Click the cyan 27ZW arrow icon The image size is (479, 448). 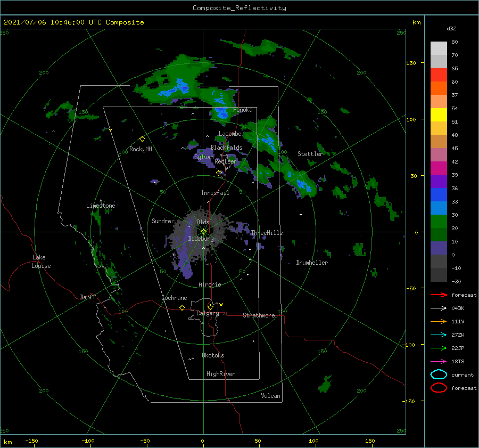click(439, 335)
